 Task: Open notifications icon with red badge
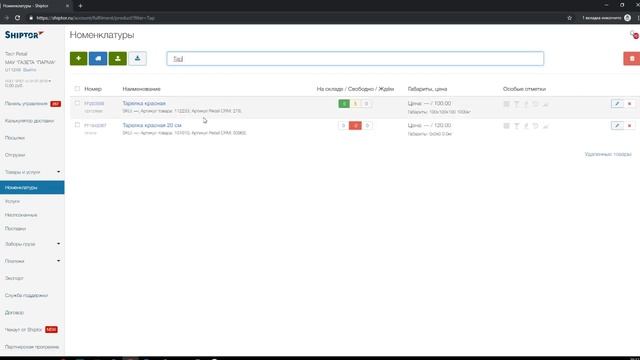tap(634, 35)
